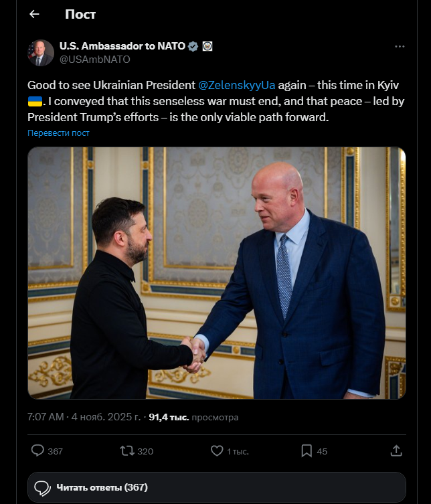The height and width of the screenshot is (504, 431).
Task: Go back using the arrow icon
Action: click(x=34, y=14)
